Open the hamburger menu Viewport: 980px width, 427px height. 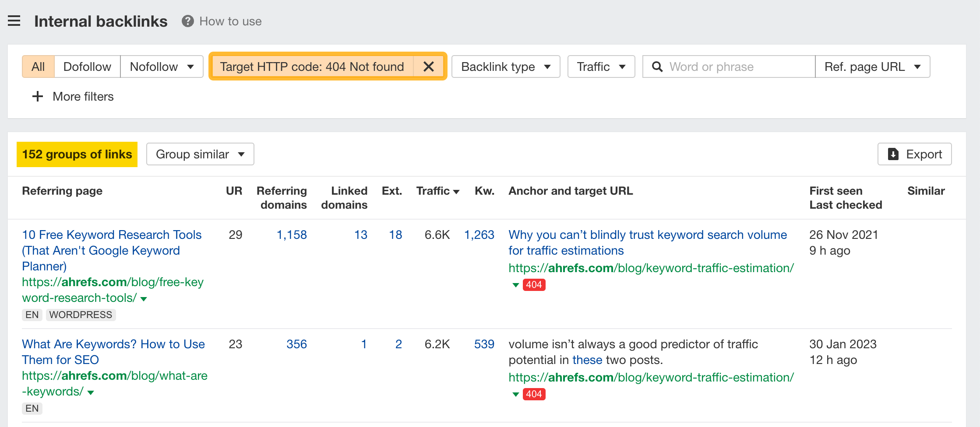pos(14,21)
